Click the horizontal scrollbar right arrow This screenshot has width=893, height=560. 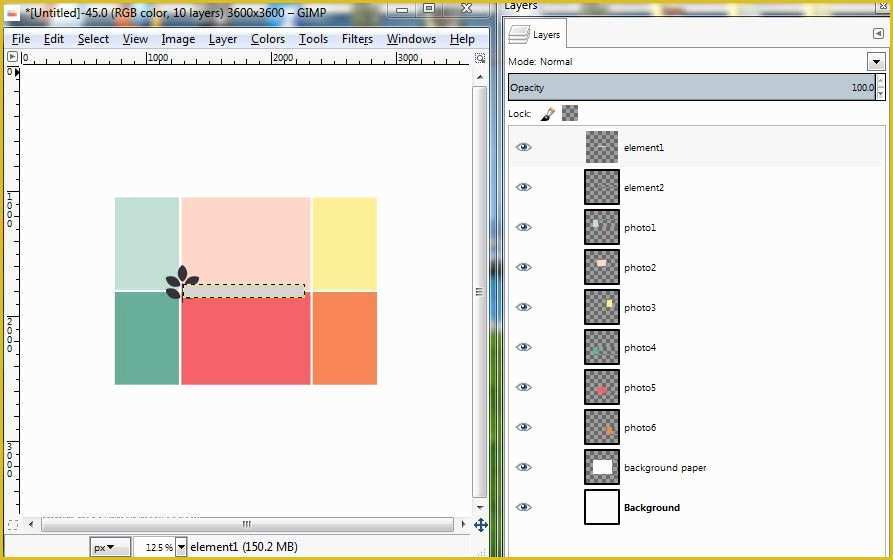(463, 524)
